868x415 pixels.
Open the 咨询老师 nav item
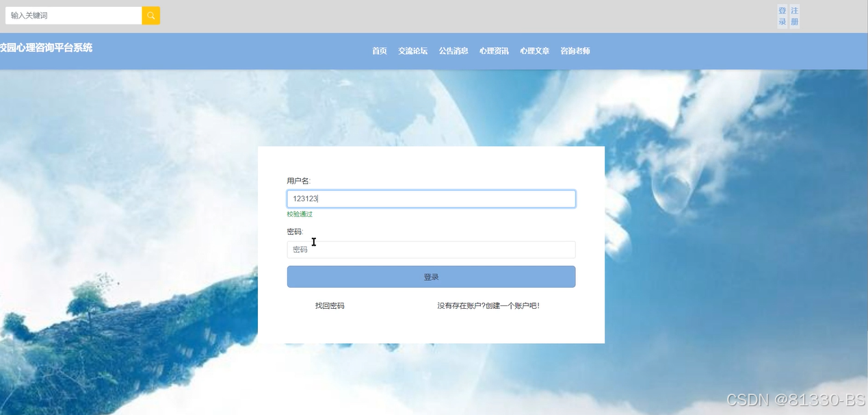pyautogui.click(x=575, y=51)
